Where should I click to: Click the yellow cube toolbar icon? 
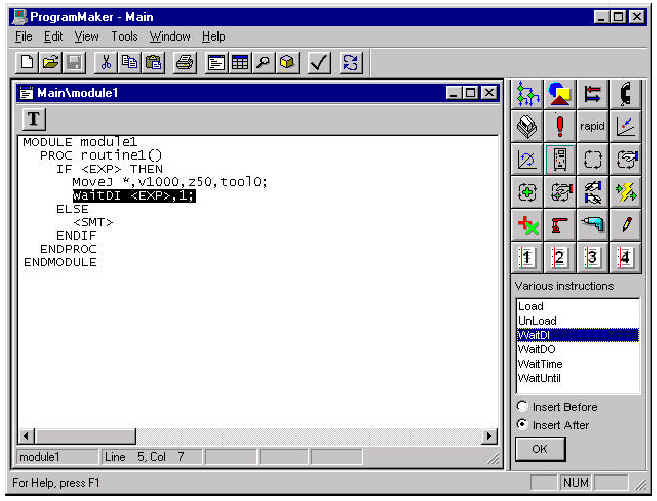[287, 63]
